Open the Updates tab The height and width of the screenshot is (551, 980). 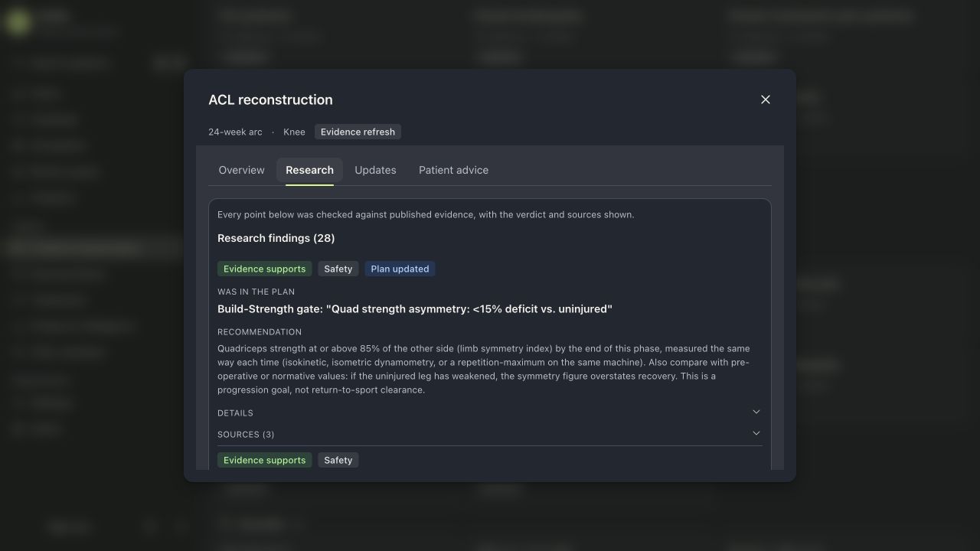coord(375,170)
